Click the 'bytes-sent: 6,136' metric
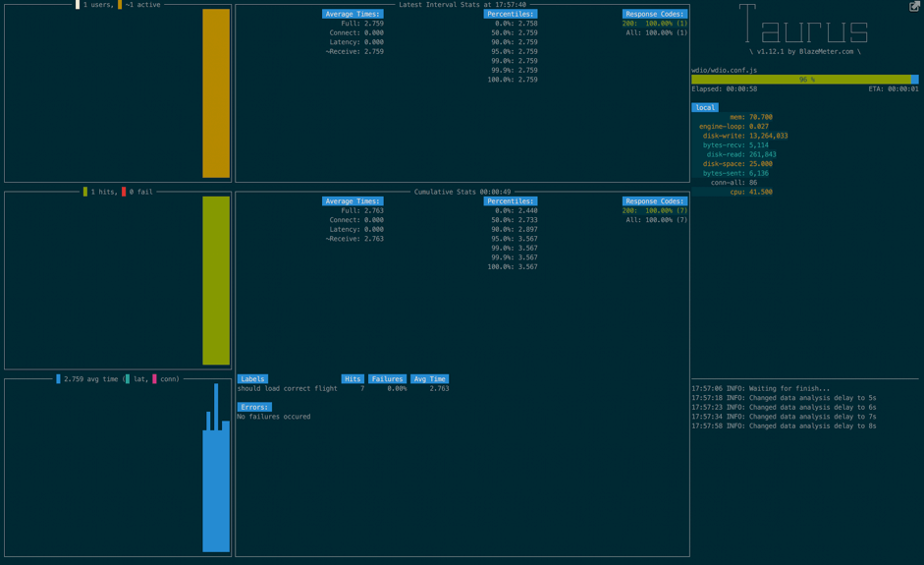This screenshot has height=565, width=924. click(x=735, y=173)
